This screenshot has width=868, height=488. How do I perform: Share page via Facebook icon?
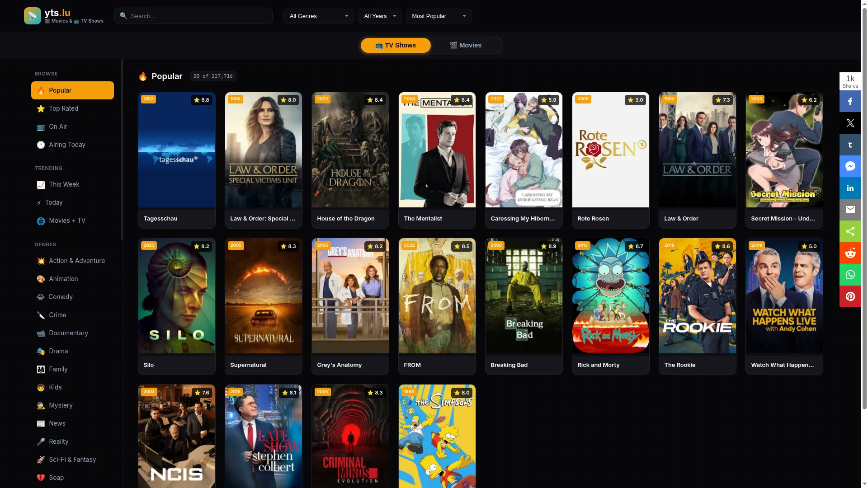click(850, 101)
